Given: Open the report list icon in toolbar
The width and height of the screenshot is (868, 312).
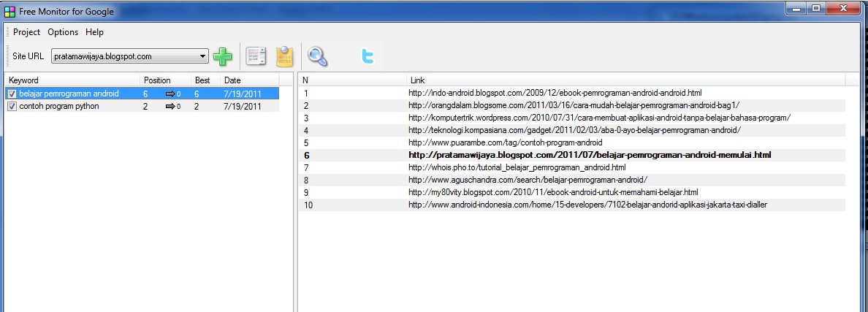Looking at the screenshot, I should (x=256, y=56).
